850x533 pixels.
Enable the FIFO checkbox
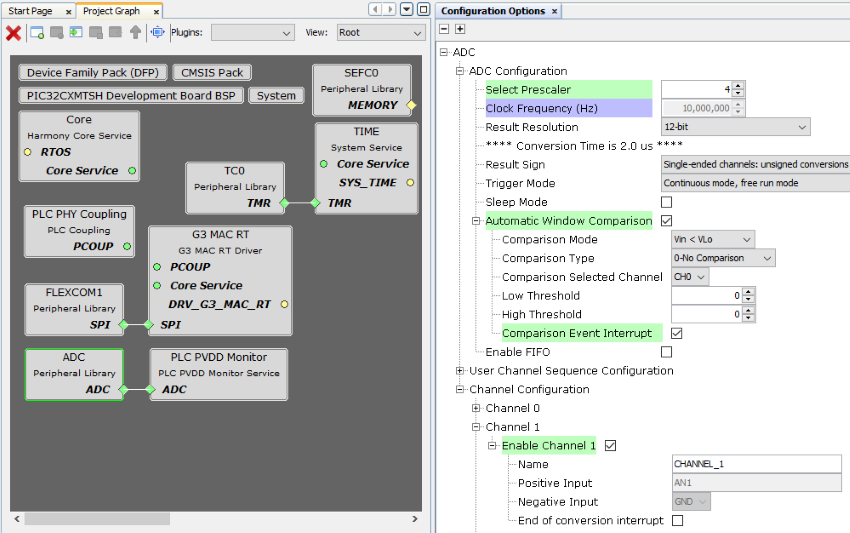point(666,352)
